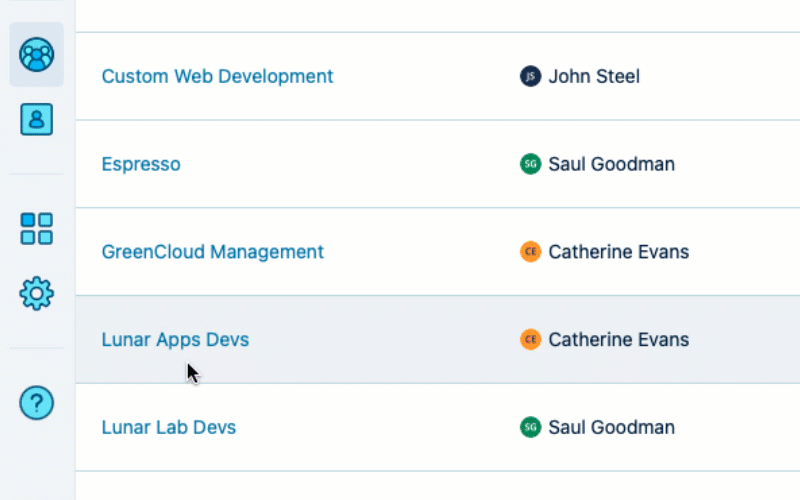Click Saul Goodman's avatar in Espresso row
Image resolution: width=800 pixels, height=500 pixels.
(530, 164)
